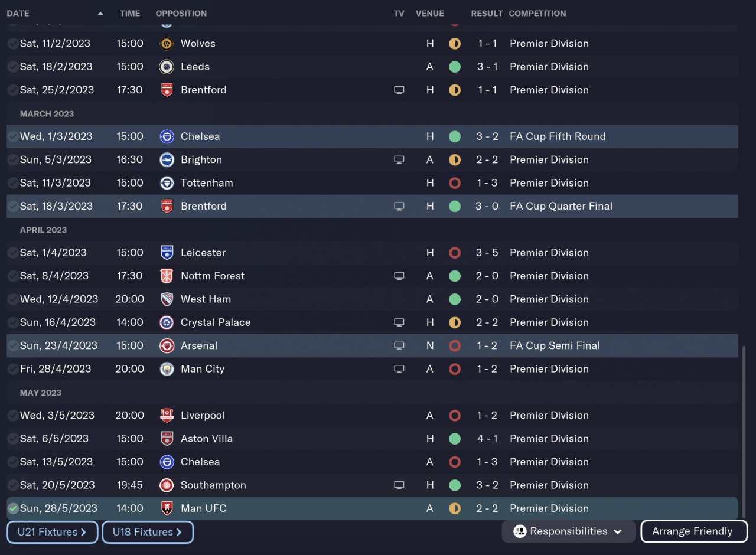Image resolution: width=756 pixels, height=555 pixels.
Task: Click the Wolves club badge icon
Action: tap(167, 44)
